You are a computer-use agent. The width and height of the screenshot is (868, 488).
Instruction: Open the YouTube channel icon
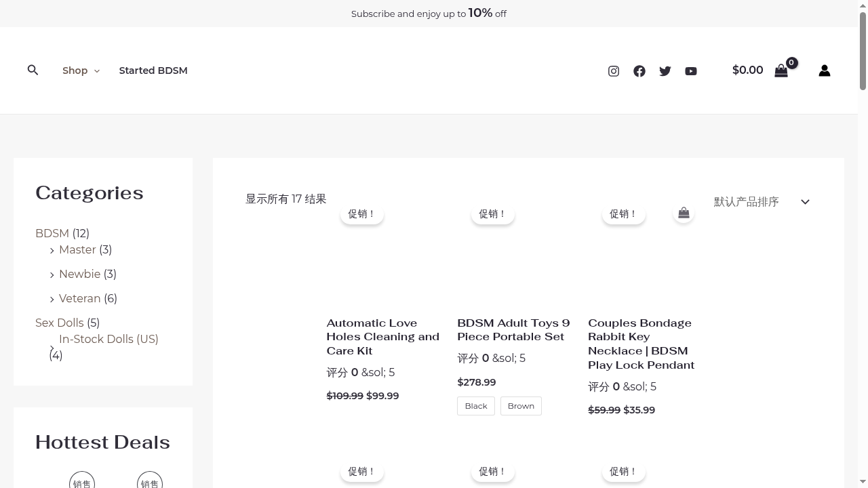691,71
